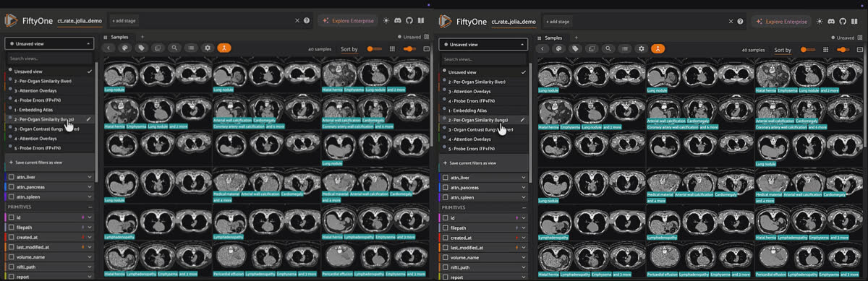Toggle attn_spleen checkbox in left window
This screenshot has width=868, height=281.
11,196
